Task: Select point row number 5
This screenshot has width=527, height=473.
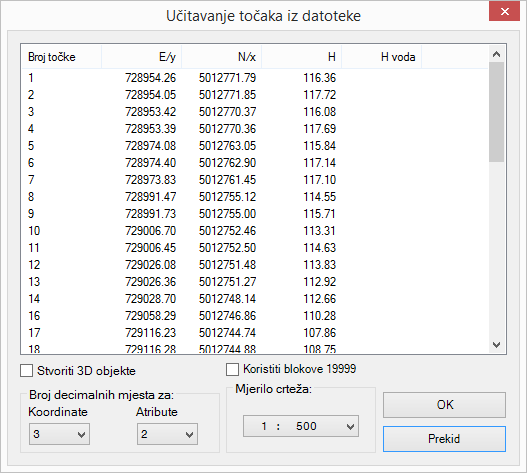Action: point(254,146)
